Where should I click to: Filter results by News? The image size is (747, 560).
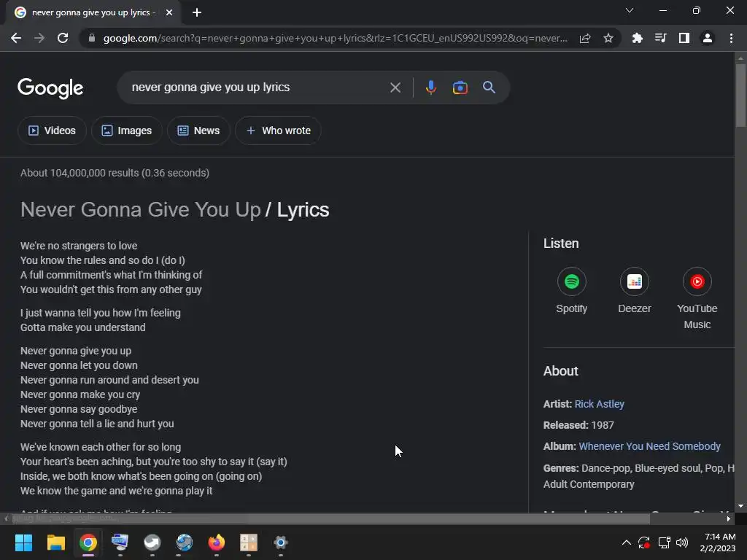click(x=198, y=131)
